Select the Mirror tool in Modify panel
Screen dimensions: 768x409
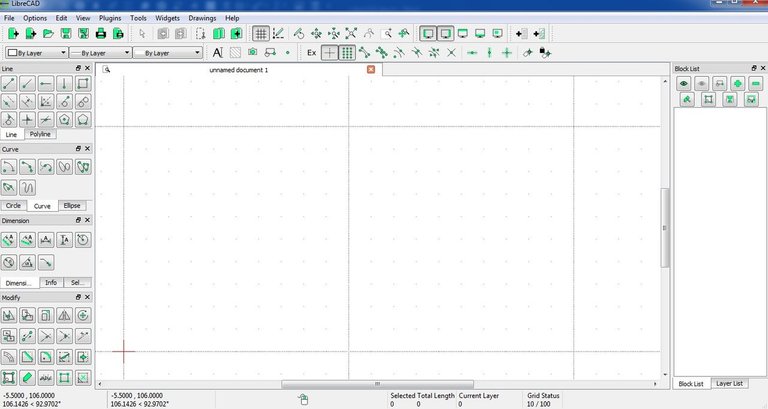(64, 315)
